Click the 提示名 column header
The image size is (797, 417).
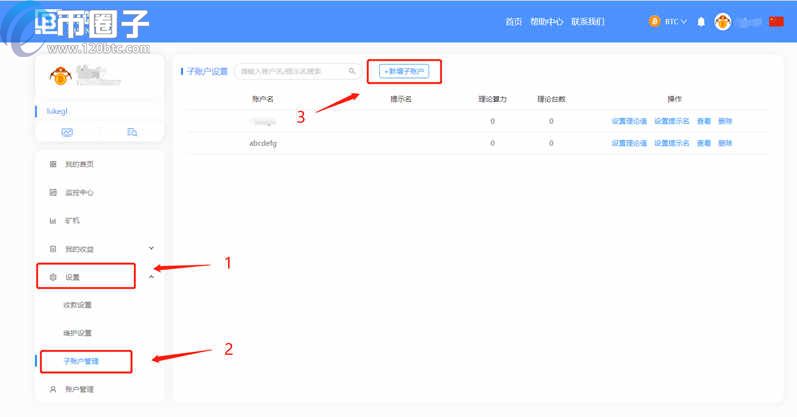point(401,99)
